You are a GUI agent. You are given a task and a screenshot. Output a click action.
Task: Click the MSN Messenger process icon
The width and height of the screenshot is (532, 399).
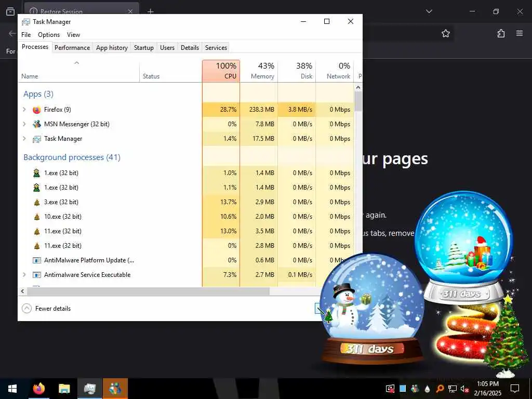[37, 124]
